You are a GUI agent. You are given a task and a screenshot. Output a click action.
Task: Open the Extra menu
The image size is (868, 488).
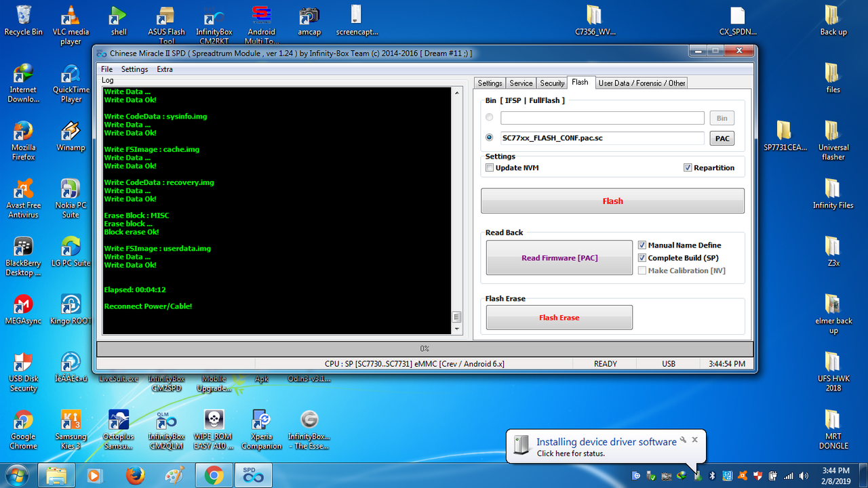point(165,69)
